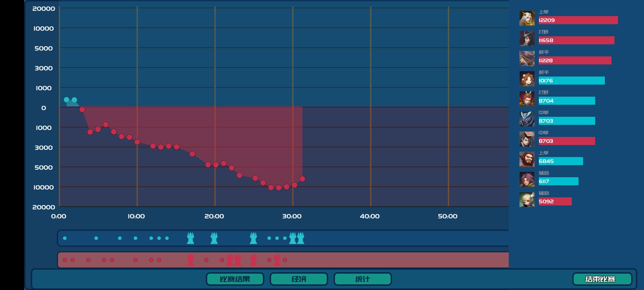Click the first red tower icon on timeline
Image resolution: width=644 pixels, height=290 pixels.
pyautogui.click(x=191, y=260)
